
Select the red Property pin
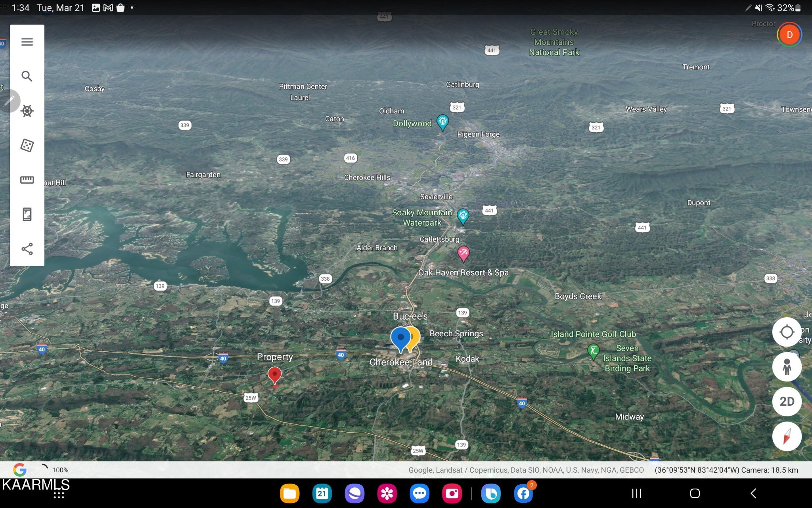pyautogui.click(x=274, y=376)
